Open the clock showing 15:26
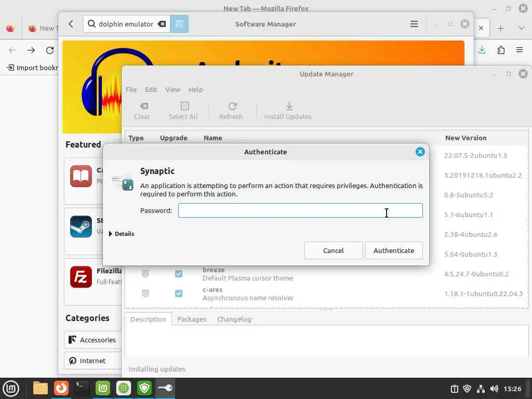Image resolution: width=532 pixels, height=399 pixels. [x=512, y=389]
